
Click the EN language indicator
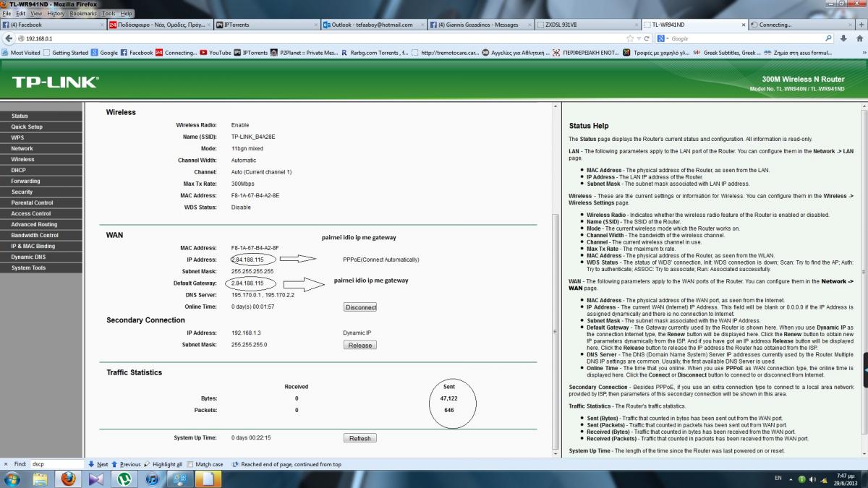(x=778, y=479)
